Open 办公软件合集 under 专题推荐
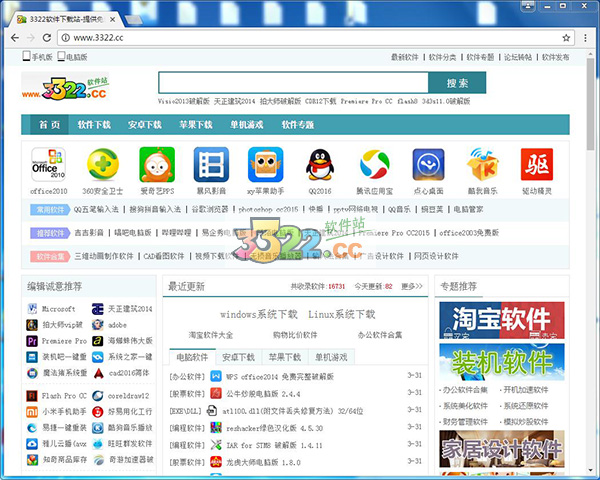600x480 pixels. coord(465,390)
